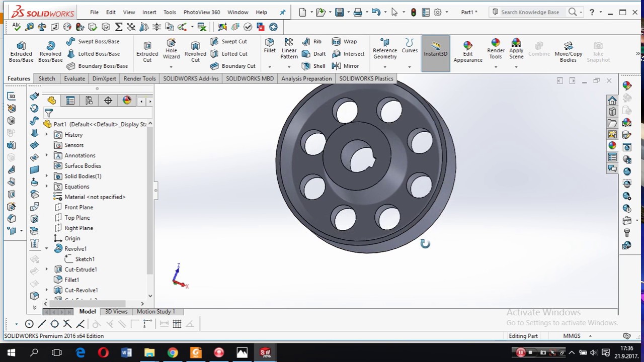Open the Hole Wizard tool

171,49
